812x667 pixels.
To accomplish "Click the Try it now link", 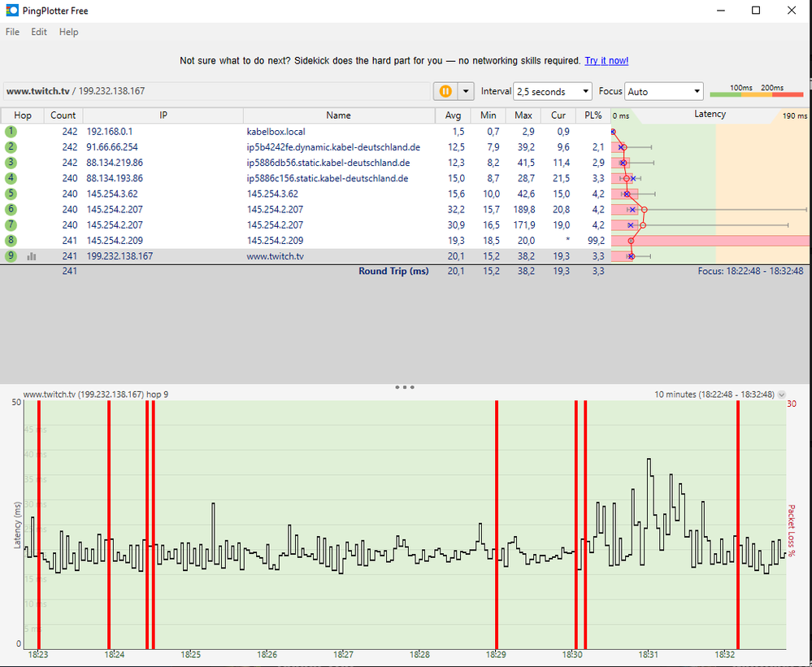I will pyautogui.click(x=606, y=61).
